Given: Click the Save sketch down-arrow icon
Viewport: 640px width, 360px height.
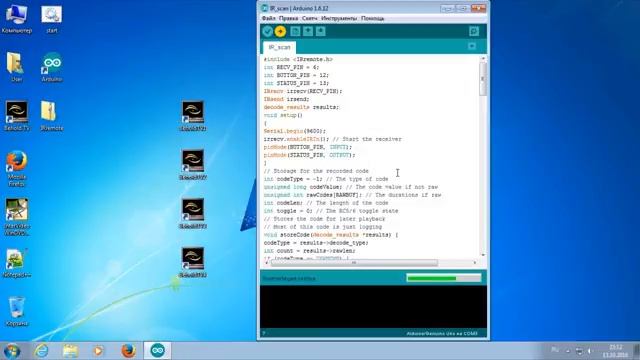Looking at the screenshot, I should click(x=320, y=31).
